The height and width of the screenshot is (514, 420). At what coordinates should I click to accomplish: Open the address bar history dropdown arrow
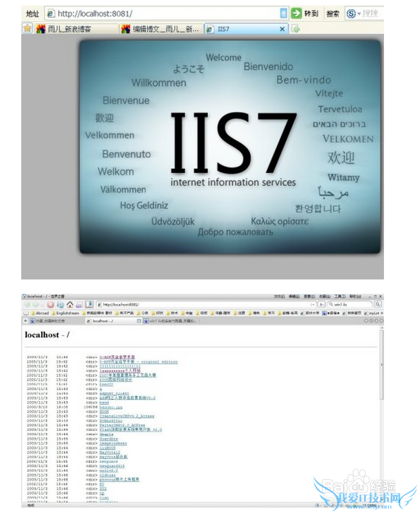click(x=284, y=13)
